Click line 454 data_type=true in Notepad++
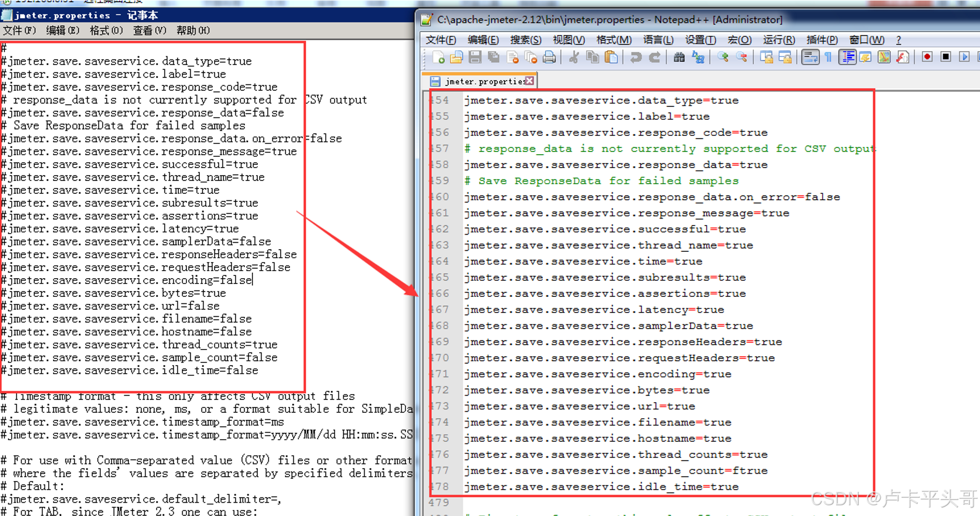The image size is (980, 516). click(x=601, y=100)
